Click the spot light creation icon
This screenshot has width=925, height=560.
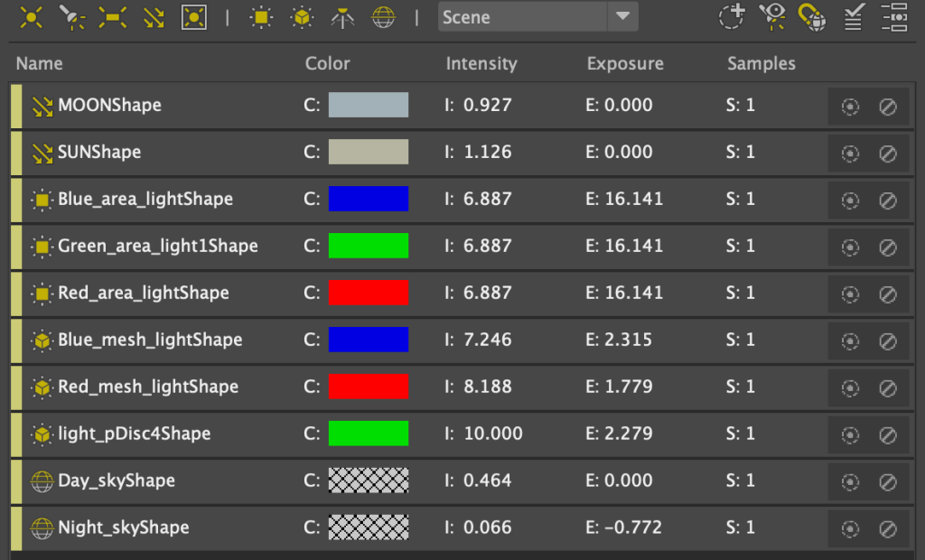pos(70,17)
